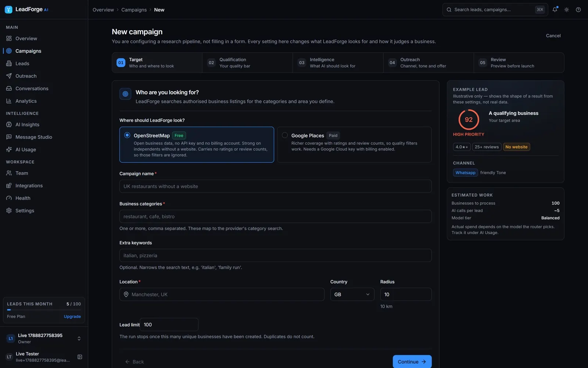Click the LeadForge logo icon
Image resolution: width=588 pixels, height=368 pixels.
tap(8, 10)
